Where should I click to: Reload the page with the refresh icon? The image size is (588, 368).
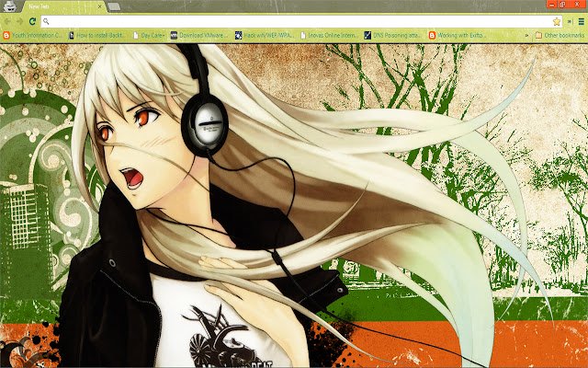[32, 22]
